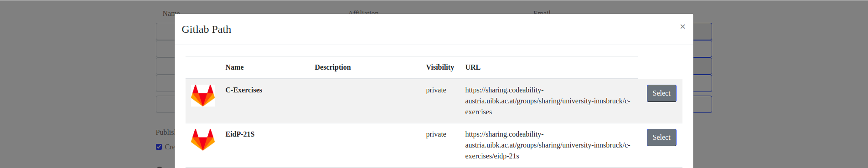Click the URL column header

[x=473, y=67]
